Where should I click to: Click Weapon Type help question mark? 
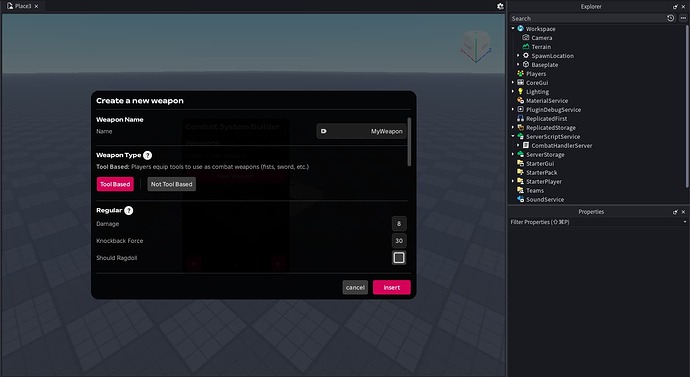[147, 155]
